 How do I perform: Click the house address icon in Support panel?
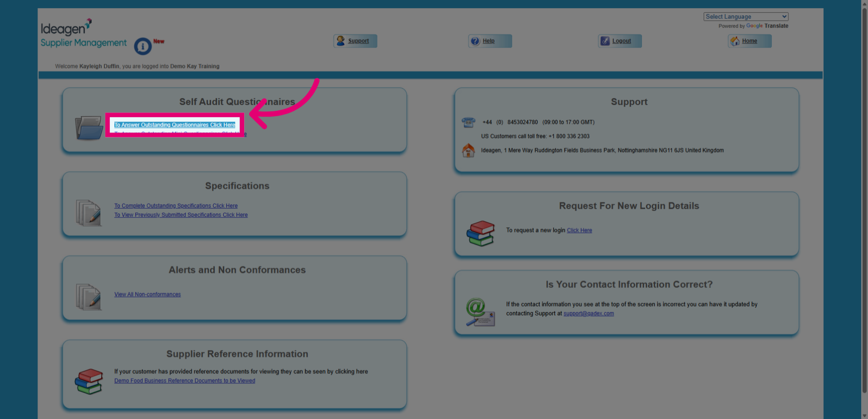pyautogui.click(x=468, y=151)
